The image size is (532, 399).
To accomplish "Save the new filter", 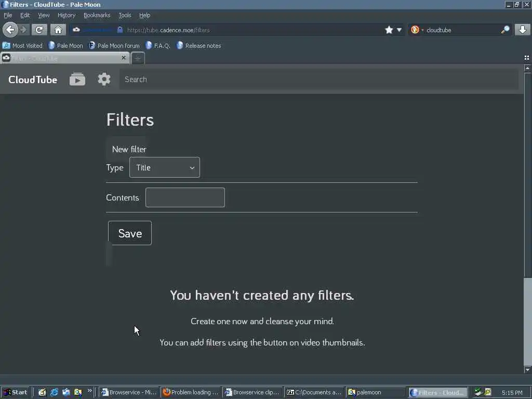I will 130,233.
